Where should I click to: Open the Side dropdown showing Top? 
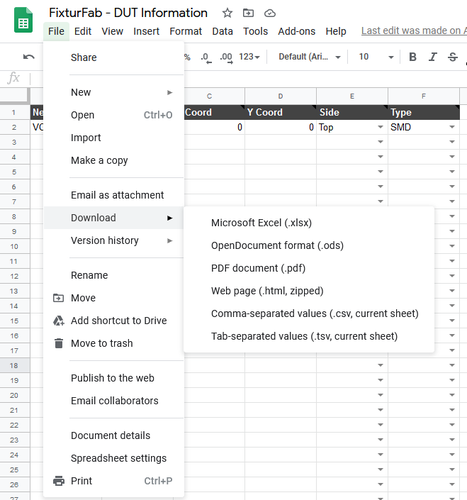click(380, 127)
